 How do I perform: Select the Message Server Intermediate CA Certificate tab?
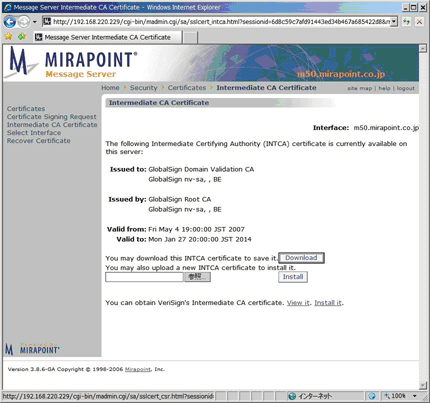coord(108,37)
